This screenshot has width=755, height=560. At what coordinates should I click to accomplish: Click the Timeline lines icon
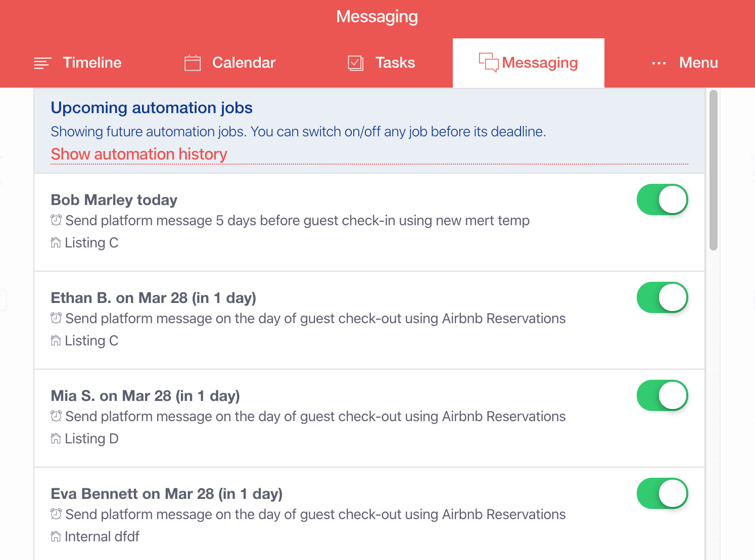(x=42, y=63)
